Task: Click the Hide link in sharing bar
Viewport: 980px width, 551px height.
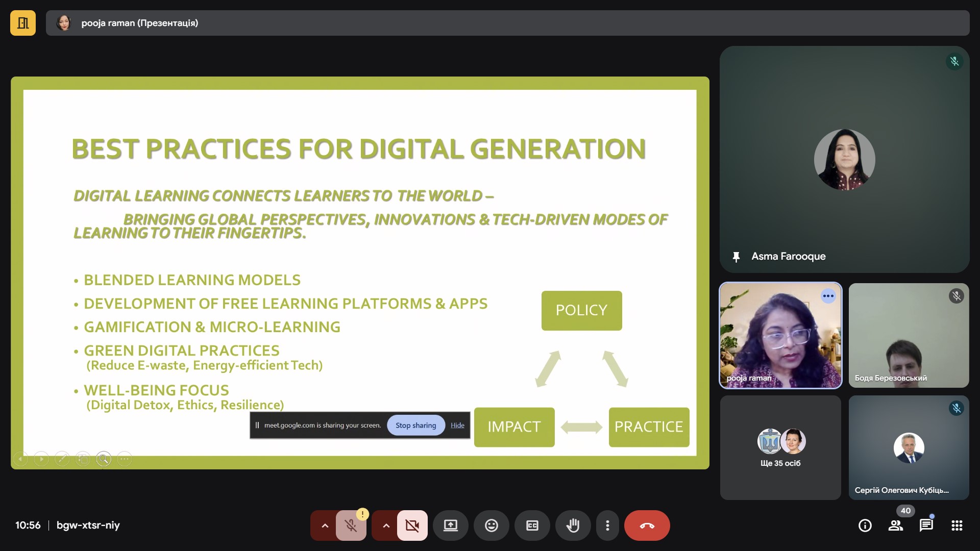Action: tap(457, 425)
